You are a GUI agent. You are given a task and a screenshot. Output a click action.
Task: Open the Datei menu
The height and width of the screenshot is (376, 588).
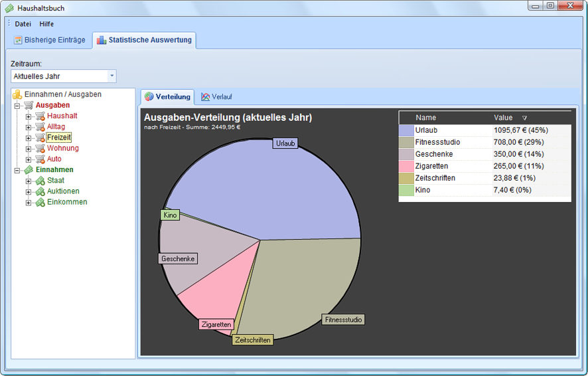tap(23, 24)
